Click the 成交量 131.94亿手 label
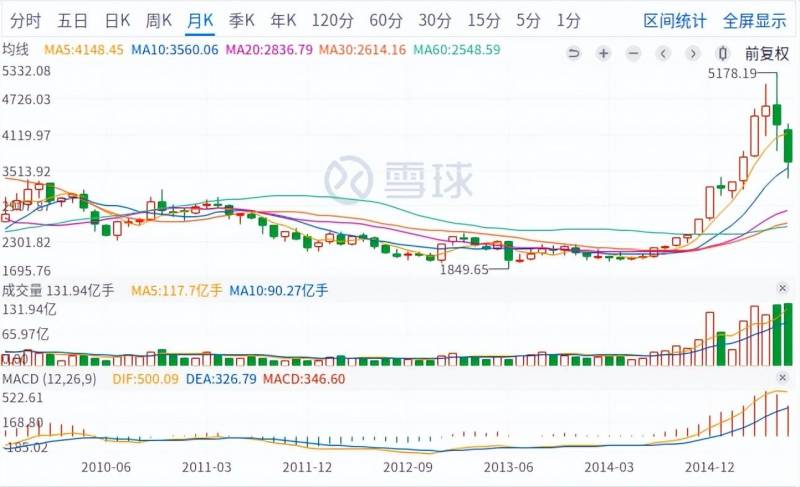This screenshot has height=487, width=800. tap(58, 291)
